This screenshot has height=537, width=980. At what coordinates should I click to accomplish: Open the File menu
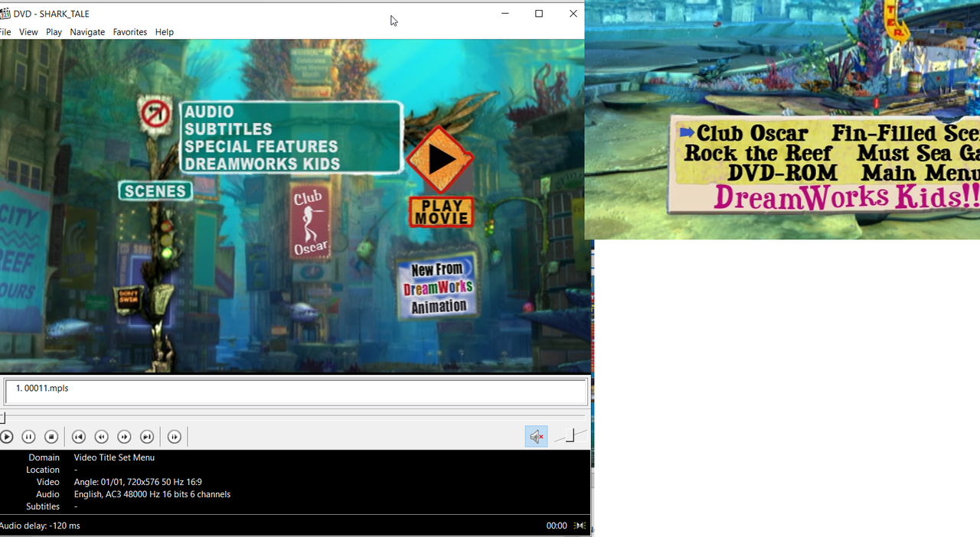point(5,32)
